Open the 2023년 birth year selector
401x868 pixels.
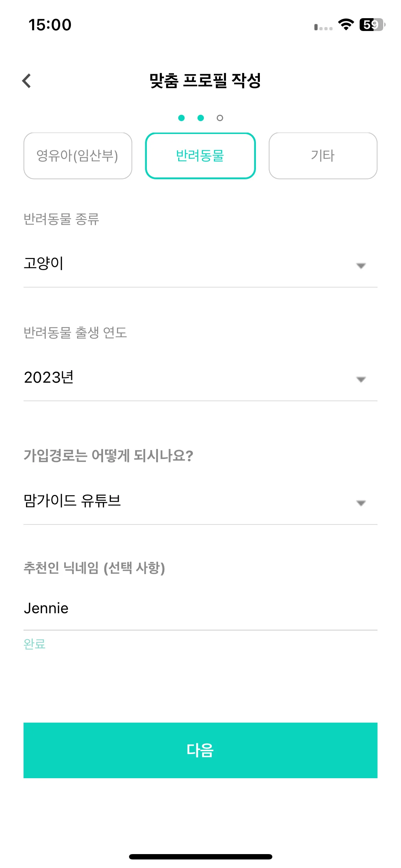point(200,378)
